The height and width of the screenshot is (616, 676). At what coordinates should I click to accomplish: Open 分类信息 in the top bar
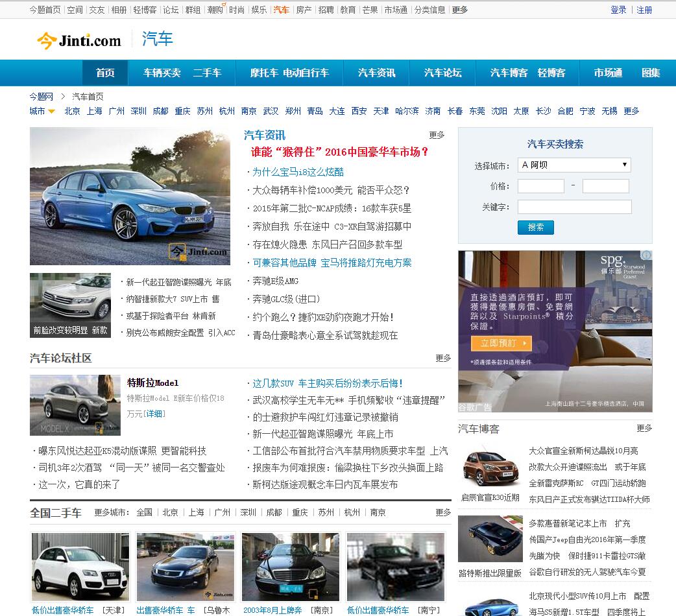point(430,10)
